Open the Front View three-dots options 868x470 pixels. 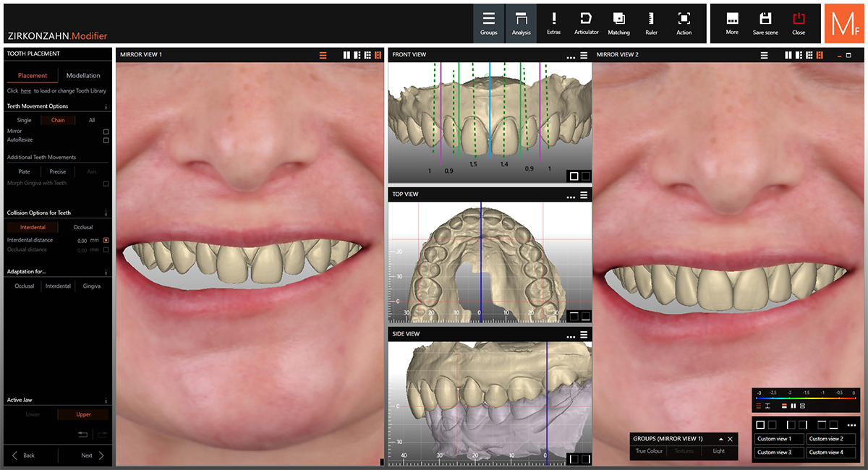tap(571, 56)
